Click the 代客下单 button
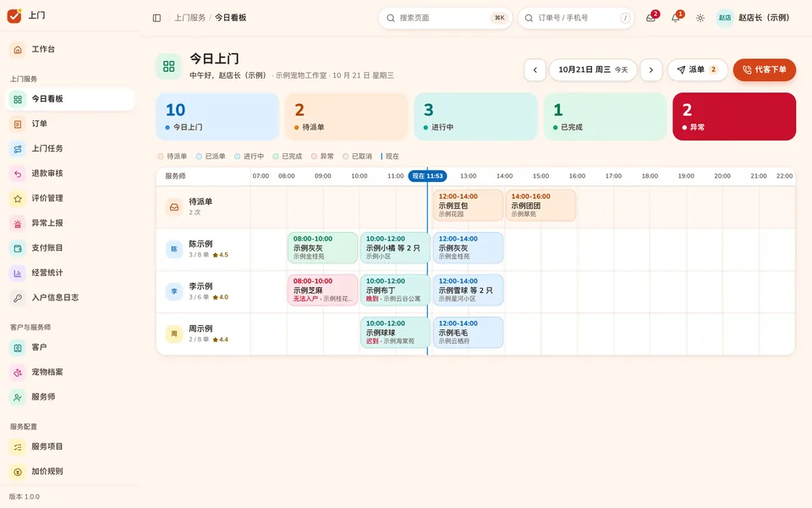Screen dimensions: 812x508 pyautogui.click(x=765, y=70)
